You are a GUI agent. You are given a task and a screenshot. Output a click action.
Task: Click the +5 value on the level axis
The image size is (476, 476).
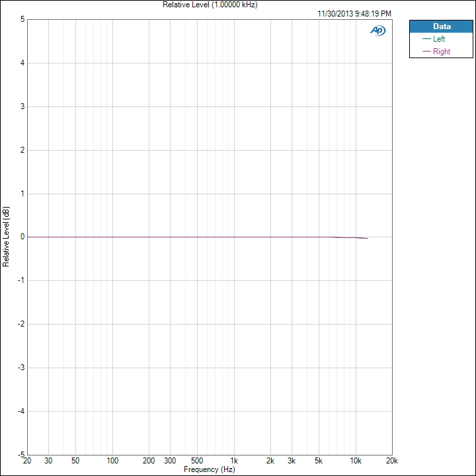22,19
